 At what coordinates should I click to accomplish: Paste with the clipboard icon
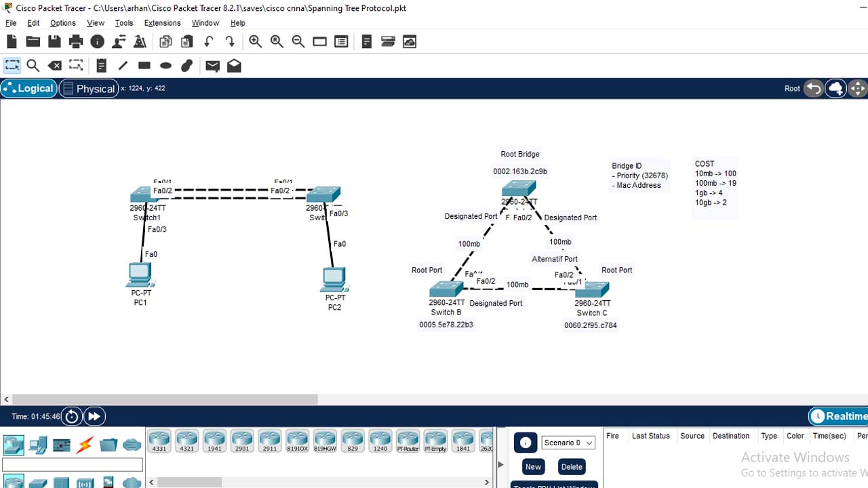click(187, 42)
